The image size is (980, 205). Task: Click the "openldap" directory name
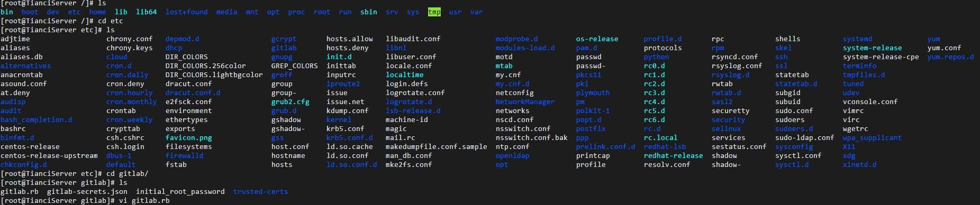tap(513, 156)
